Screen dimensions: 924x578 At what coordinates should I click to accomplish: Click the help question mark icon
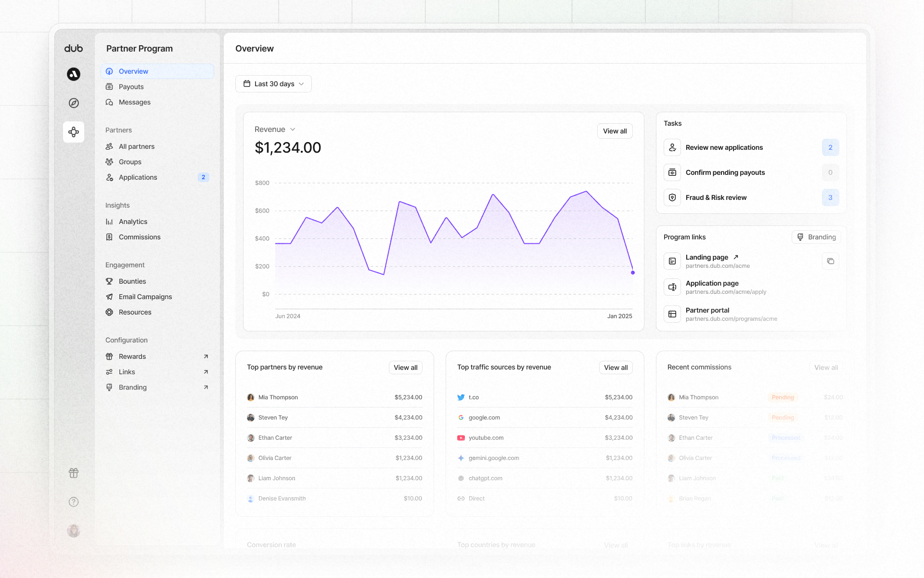[x=74, y=502]
